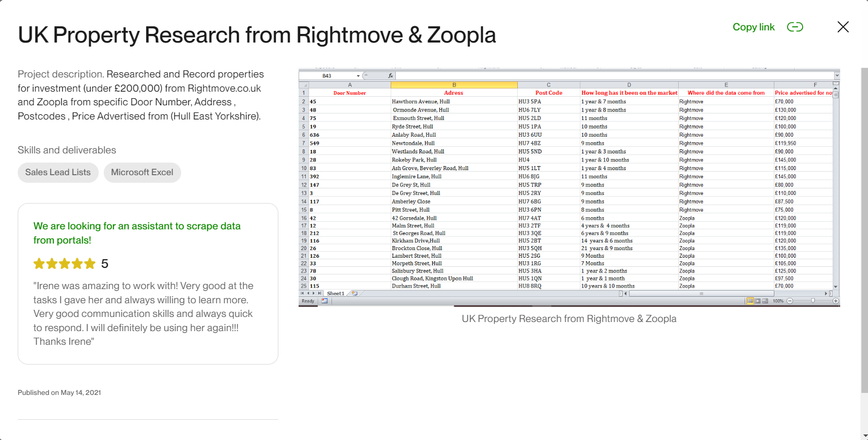
Task: Click the 'Hawthorn Avenue, Hull' cell
Action: (454, 102)
